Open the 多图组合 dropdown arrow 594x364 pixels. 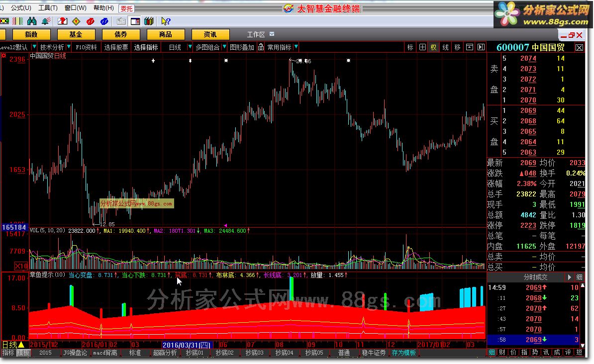[224, 47]
